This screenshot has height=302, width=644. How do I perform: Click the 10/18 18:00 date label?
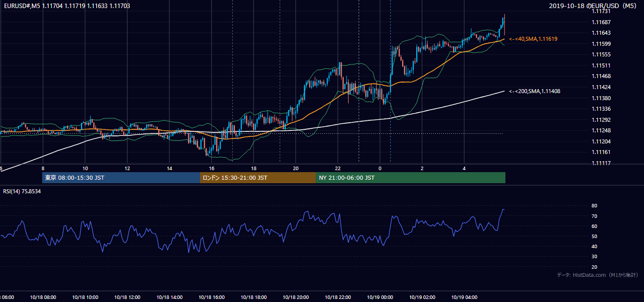tap(253, 297)
